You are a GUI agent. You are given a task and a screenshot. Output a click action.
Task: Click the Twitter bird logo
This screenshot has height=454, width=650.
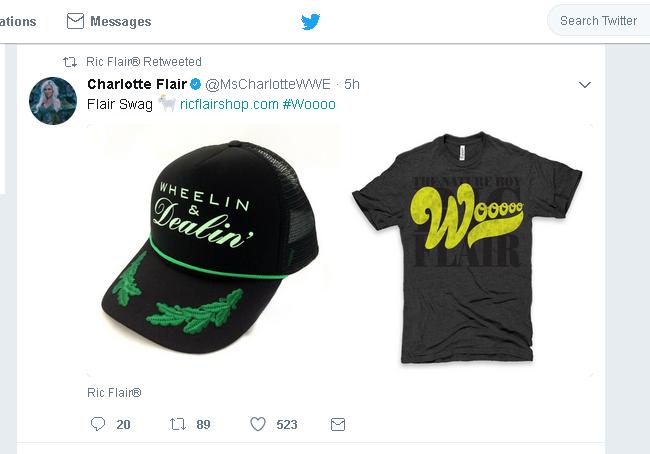click(x=310, y=22)
